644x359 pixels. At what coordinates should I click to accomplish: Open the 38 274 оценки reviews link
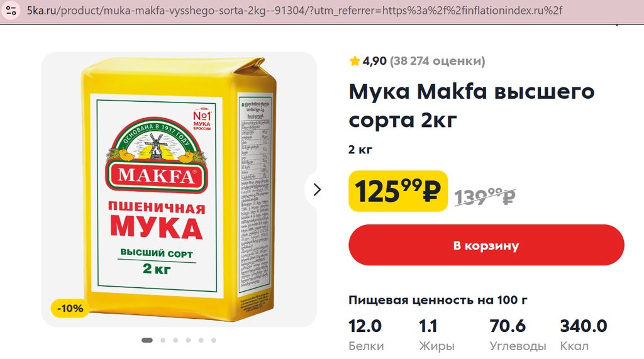click(x=438, y=61)
